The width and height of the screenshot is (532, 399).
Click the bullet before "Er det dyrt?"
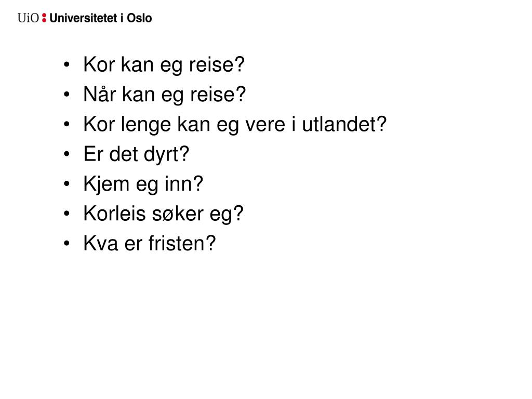68,155
